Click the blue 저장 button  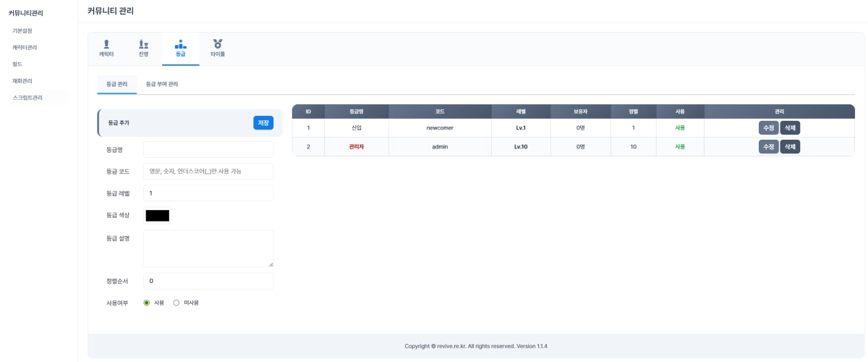point(263,123)
